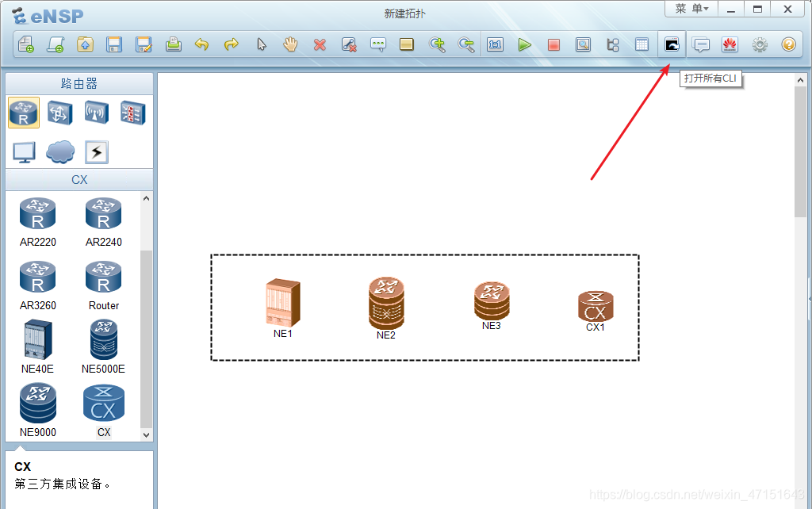
Task: Select the switch device category
Action: [x=59, y=113]
